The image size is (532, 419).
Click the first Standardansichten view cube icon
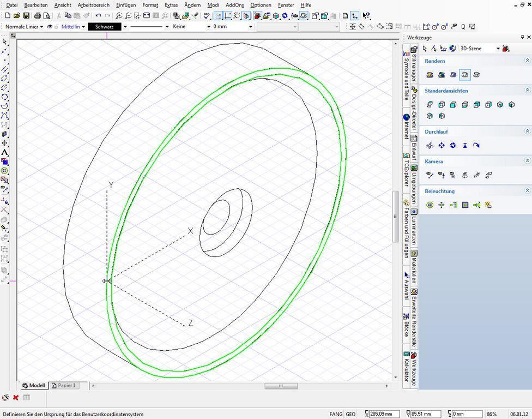(430, 105)
